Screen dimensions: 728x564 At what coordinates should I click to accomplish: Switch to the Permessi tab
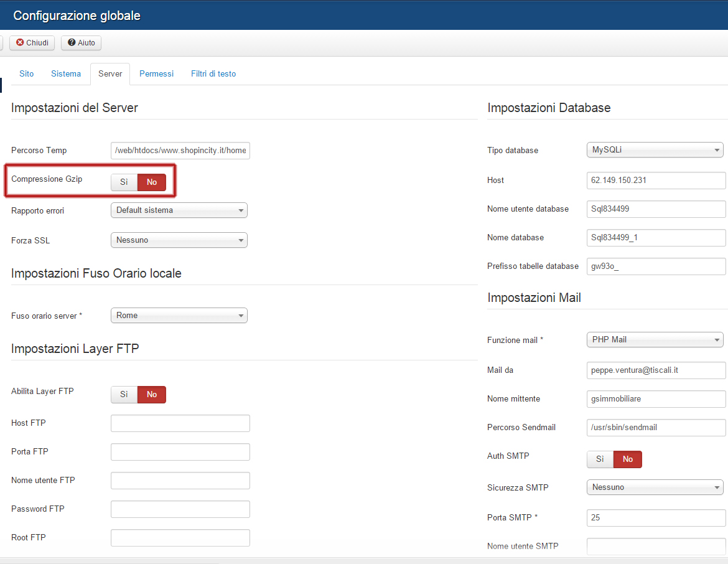coord(156,73)
